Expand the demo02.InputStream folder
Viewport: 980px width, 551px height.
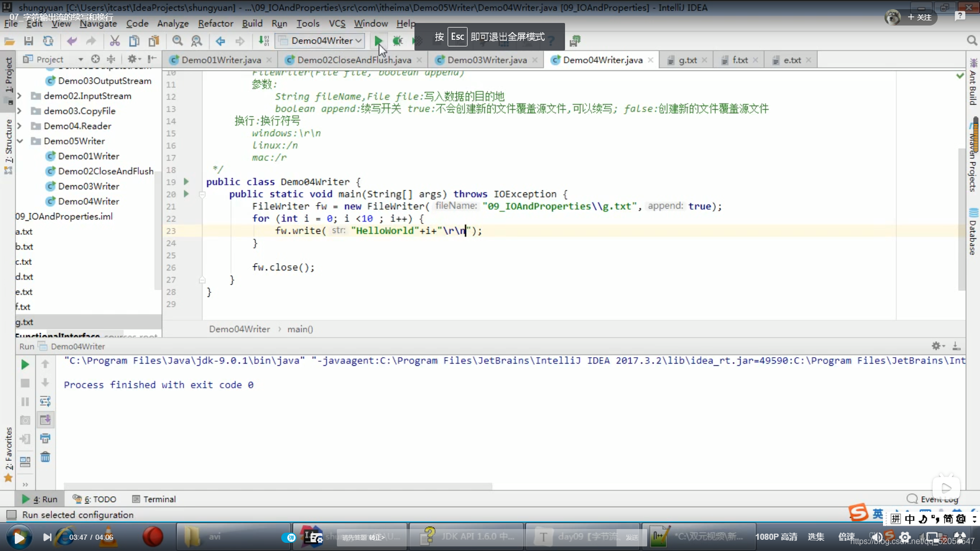point(20,96)
